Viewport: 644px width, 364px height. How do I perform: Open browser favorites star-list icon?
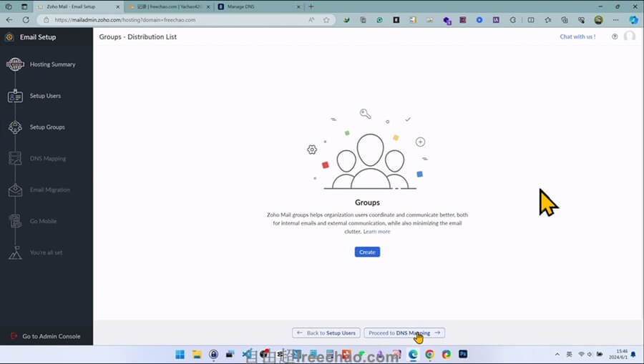(548, 20)
